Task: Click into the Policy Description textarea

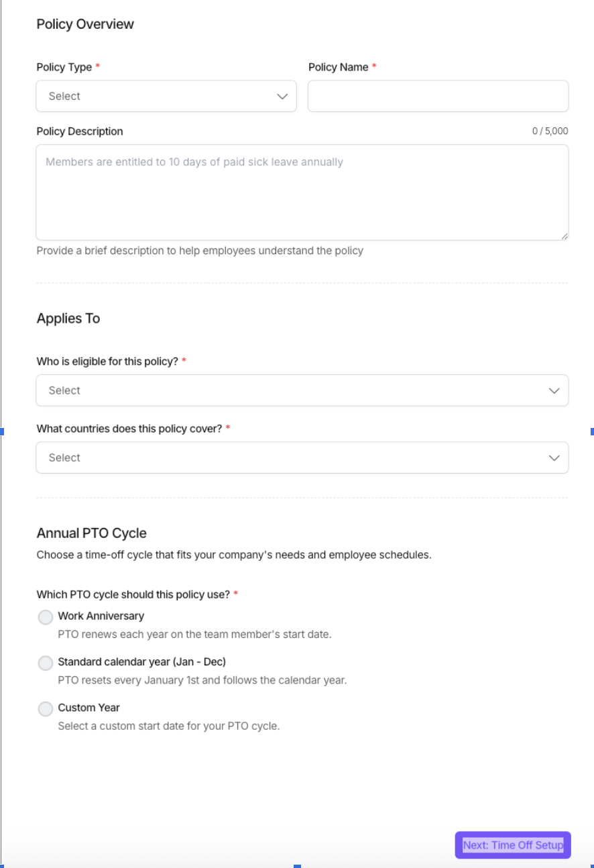Action: coord(302,193)
